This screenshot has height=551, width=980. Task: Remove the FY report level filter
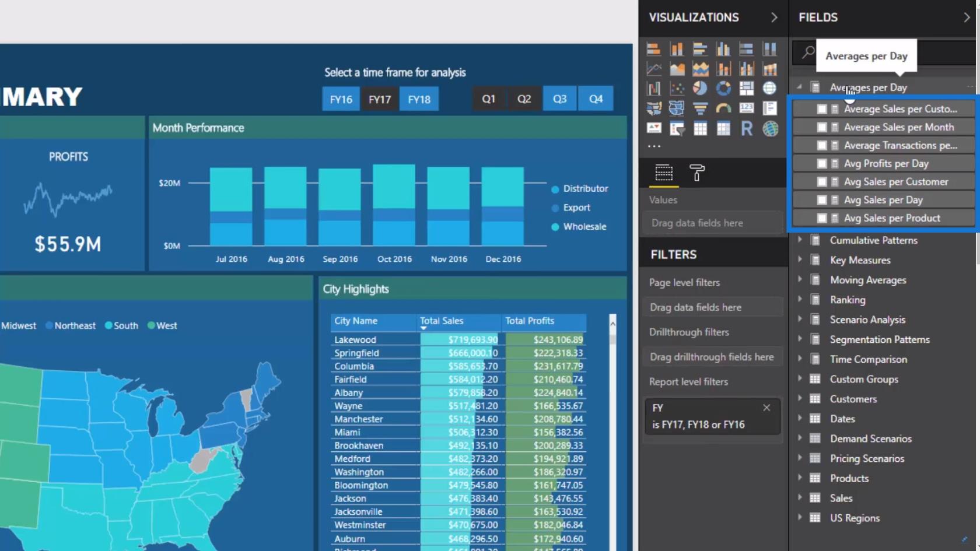point(766,408)
